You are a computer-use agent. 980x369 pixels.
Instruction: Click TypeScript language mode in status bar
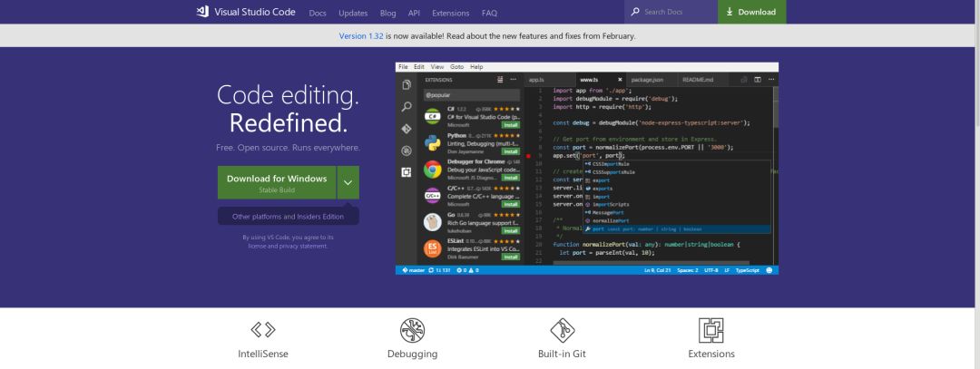748,270
